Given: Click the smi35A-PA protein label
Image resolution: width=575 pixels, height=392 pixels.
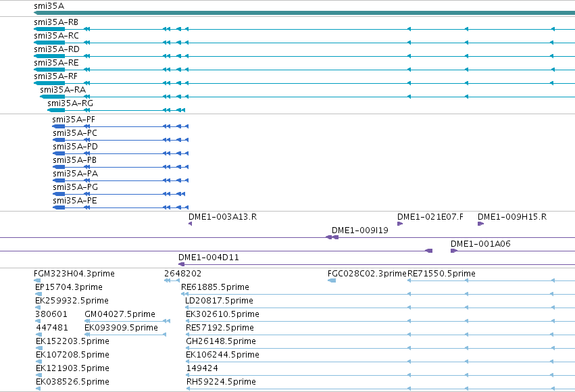Looking at the screenshot, I should pos(75,174).
